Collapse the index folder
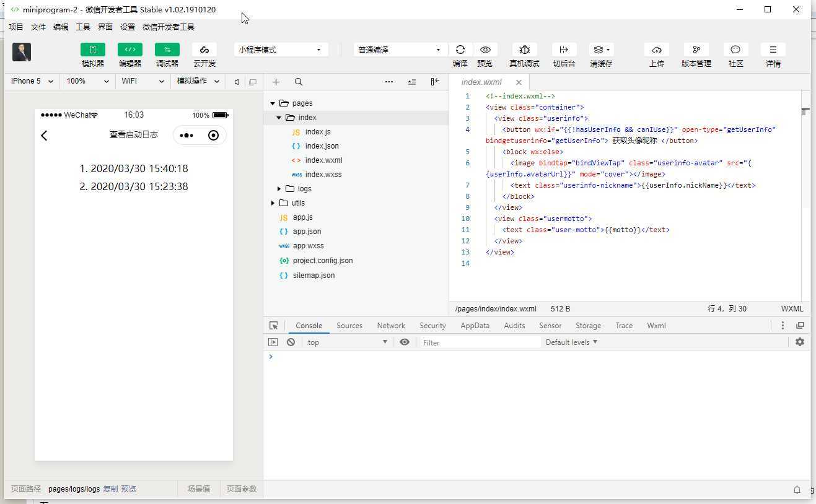Image resolution: width=816 pixels, height=504 pixels. coord(279,118)
